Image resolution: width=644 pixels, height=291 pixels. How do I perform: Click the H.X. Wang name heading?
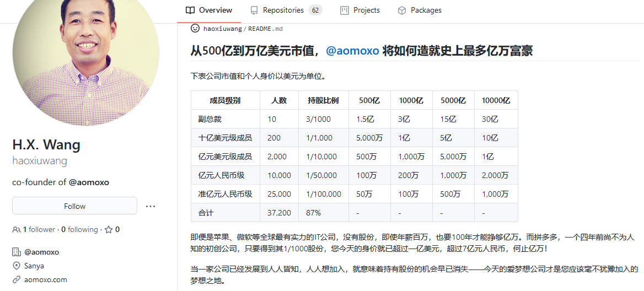click(x=46, y=144)
